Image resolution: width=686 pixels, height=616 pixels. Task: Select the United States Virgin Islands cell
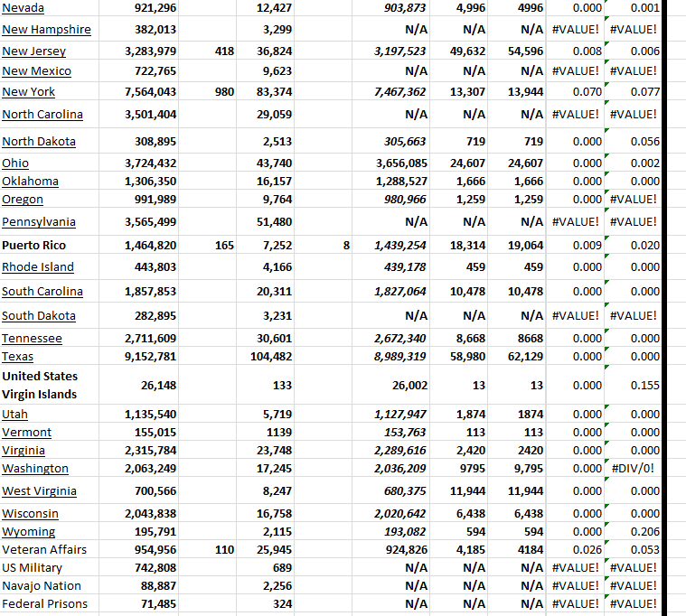point(40,385)
